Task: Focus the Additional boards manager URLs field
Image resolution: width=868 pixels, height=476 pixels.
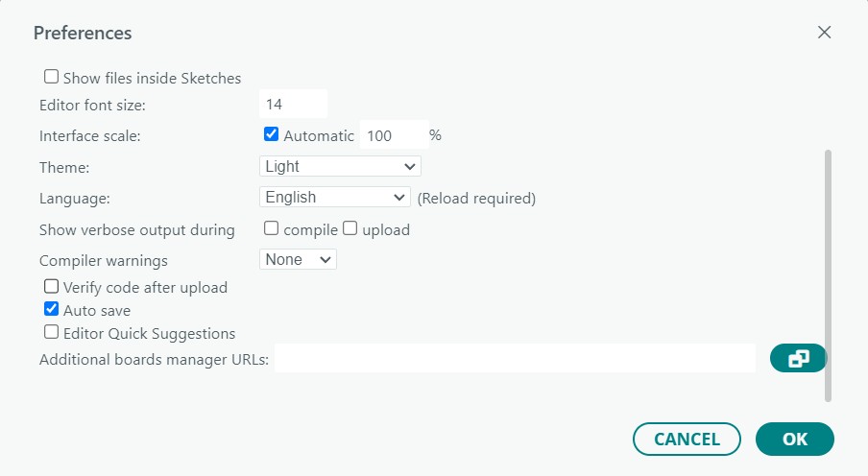Action: point(515,360)
